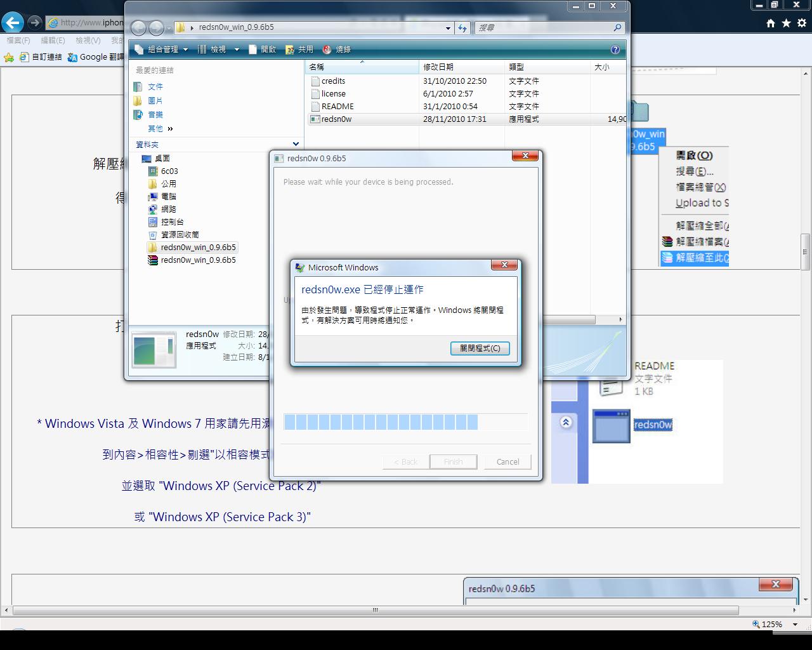
Task: Open the address path history dropdown
Action: click(448, 28)
